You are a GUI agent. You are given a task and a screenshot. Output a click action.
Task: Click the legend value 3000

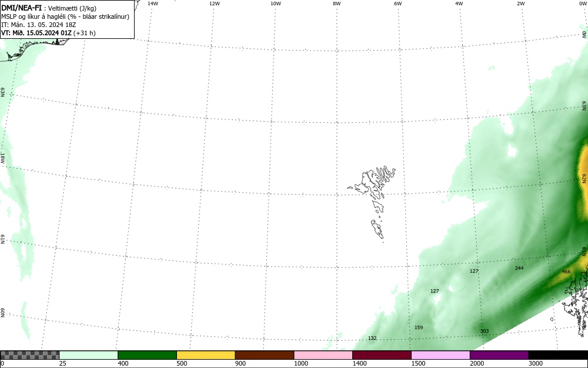click(536, 363)
